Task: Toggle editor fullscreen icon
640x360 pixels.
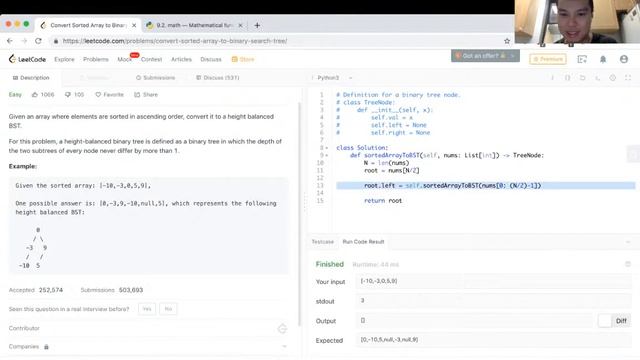Action: (x=628, y=78)
